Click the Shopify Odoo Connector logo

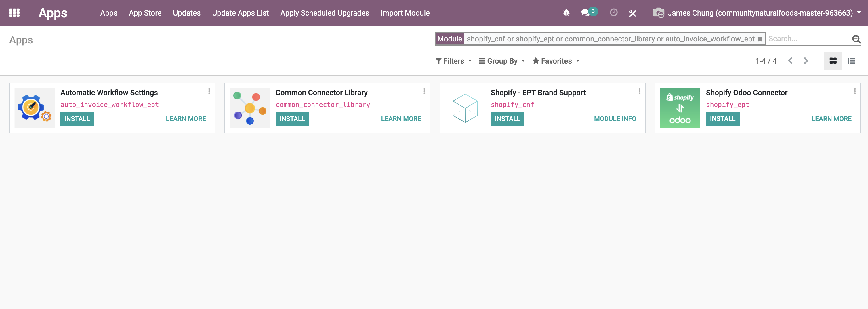680,108
